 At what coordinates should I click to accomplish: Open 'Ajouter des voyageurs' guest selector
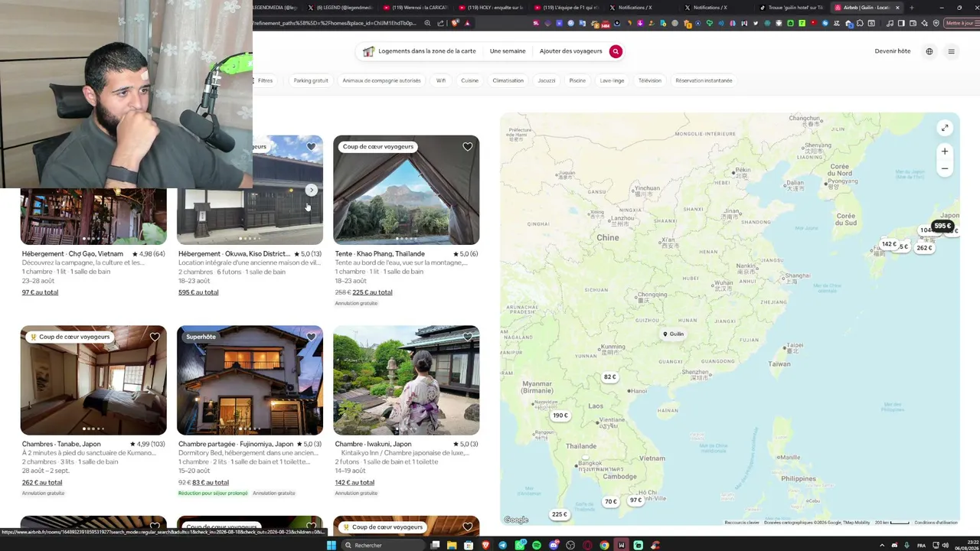(x=570, y=51)
